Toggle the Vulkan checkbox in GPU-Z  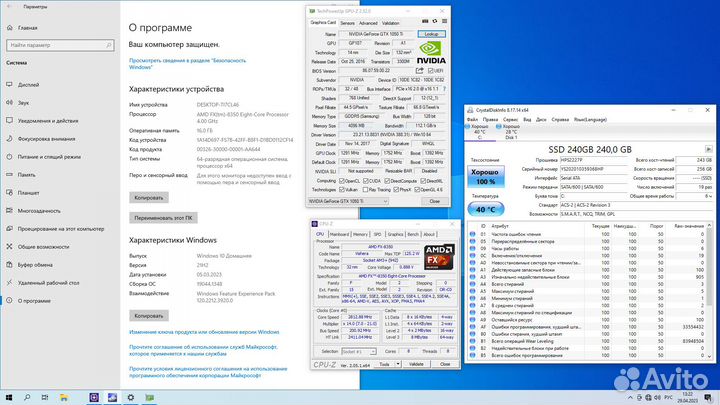(342, 190)
